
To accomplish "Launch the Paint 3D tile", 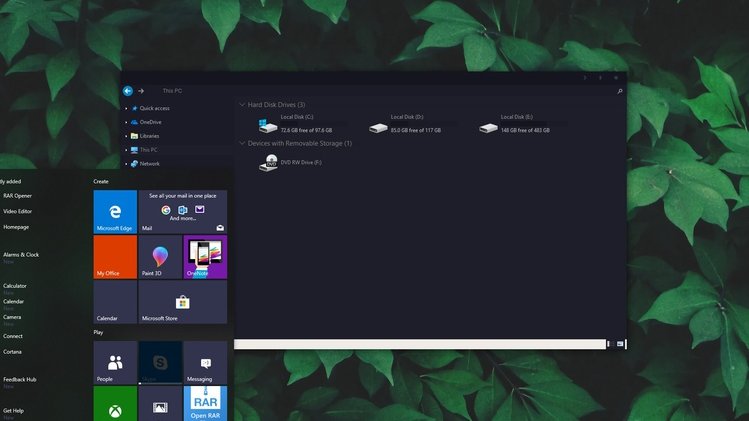I will pyautogui.click(x=160, y=257).
